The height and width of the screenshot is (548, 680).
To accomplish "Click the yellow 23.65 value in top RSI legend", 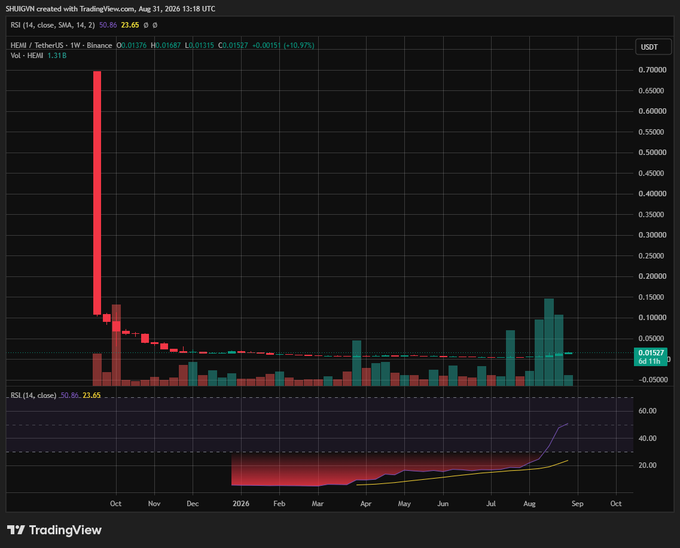I will (x=130, y=25).
